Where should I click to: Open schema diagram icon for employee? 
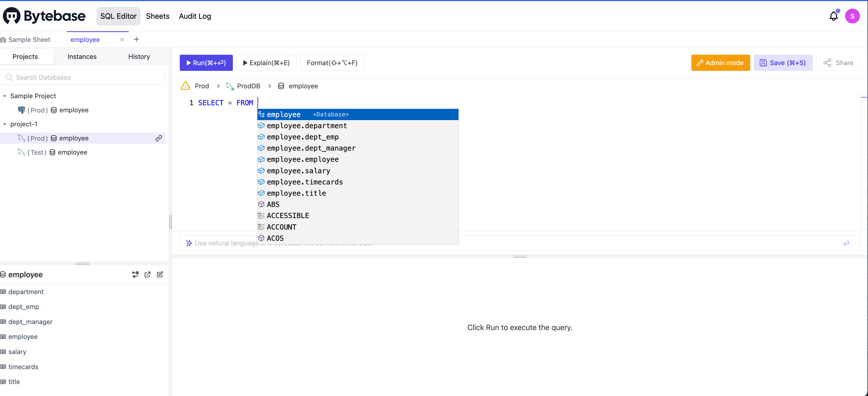coord(135,274)
